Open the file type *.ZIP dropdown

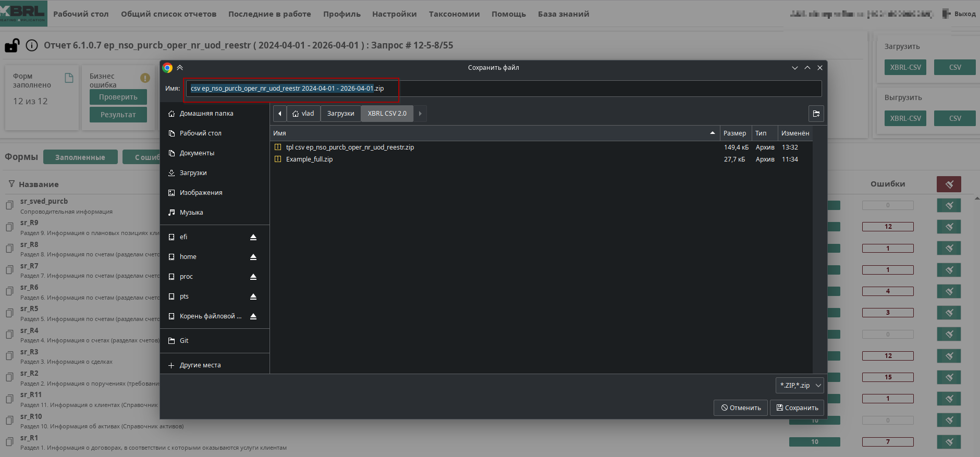point(799,386)
